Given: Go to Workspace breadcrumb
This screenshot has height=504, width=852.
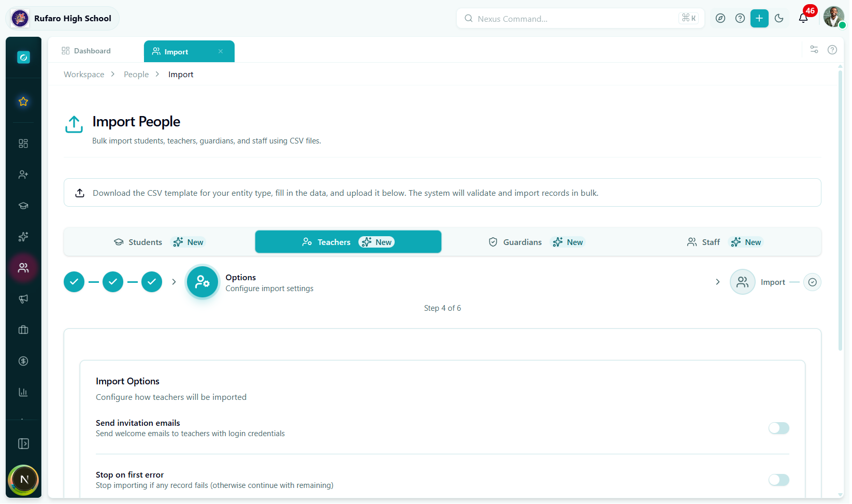Looking at the screenshot, I should click(x=84, y=75).
